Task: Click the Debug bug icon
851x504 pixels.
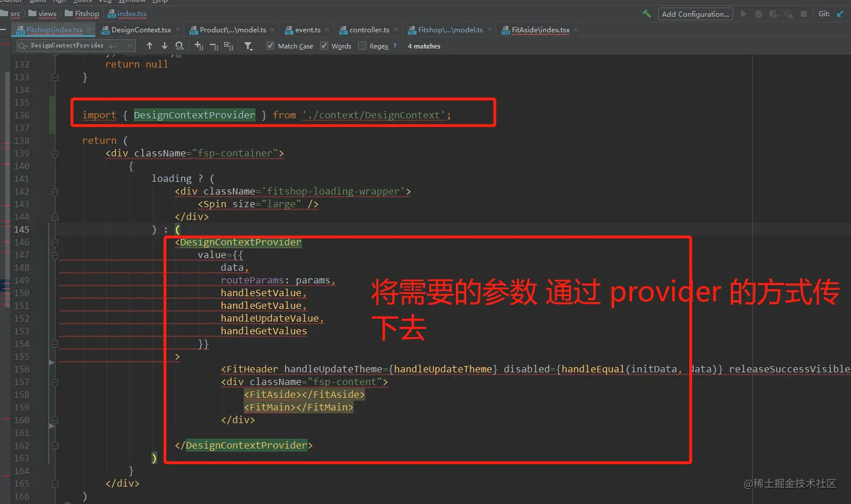Action: 759,14
